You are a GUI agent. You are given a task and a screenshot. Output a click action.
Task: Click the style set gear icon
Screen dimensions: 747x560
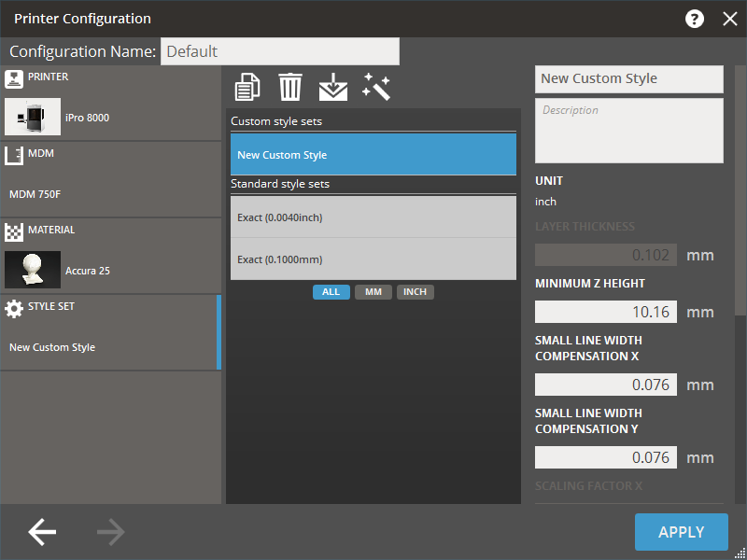14,308
